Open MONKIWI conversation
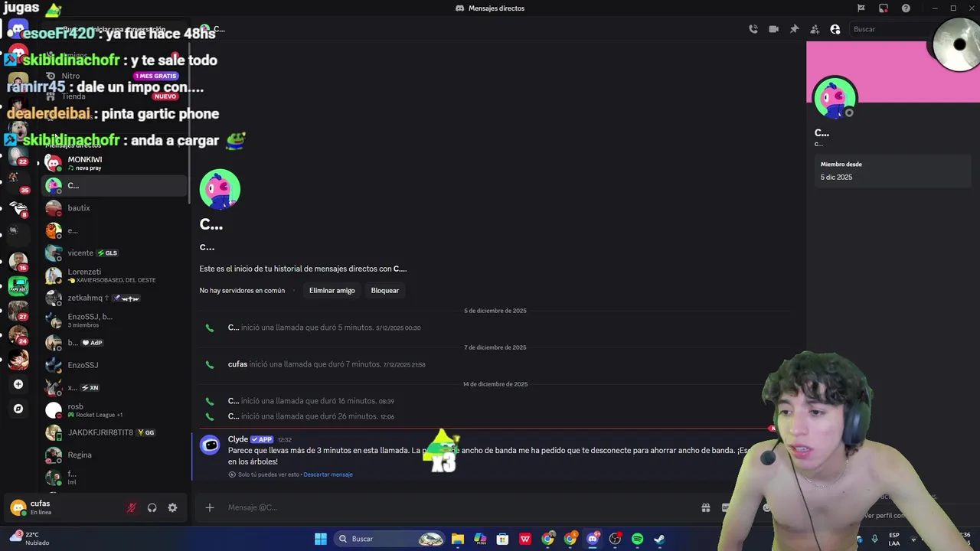The image size is (980, 551). (x=115, y=163)
